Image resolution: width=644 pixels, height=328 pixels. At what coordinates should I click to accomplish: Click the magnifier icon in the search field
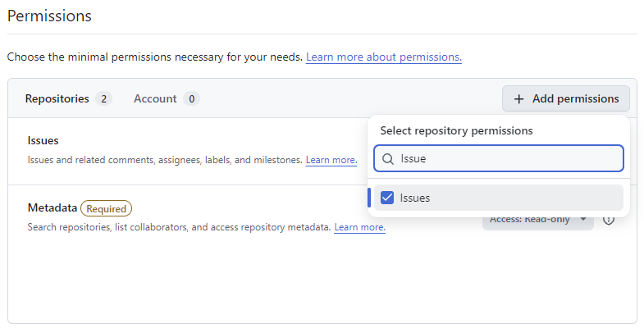(388, 159)
